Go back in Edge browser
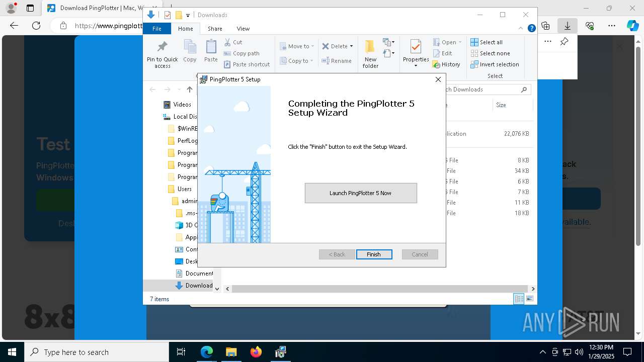644x362 pixels. pos(14,26)
